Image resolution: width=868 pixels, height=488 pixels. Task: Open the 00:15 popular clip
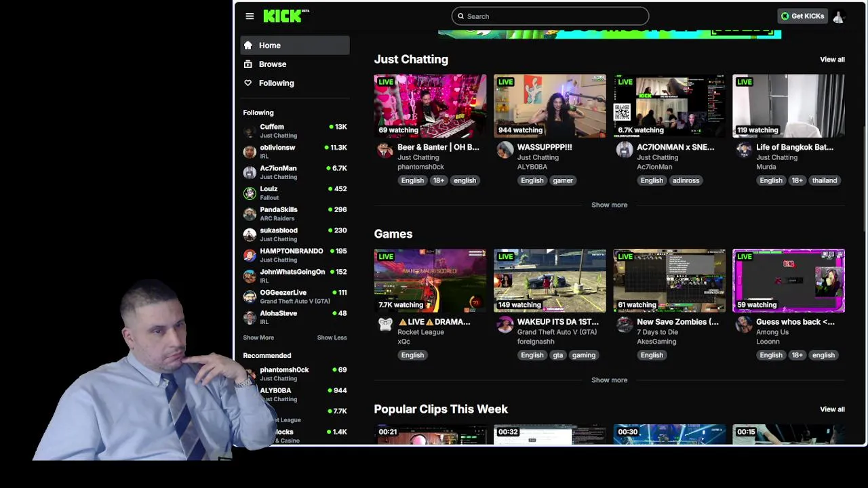point(789,434)
